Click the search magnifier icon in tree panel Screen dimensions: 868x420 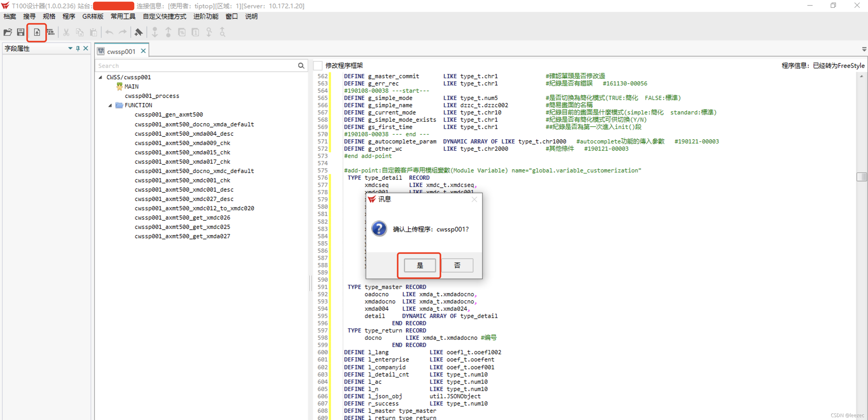click(301, 66)
